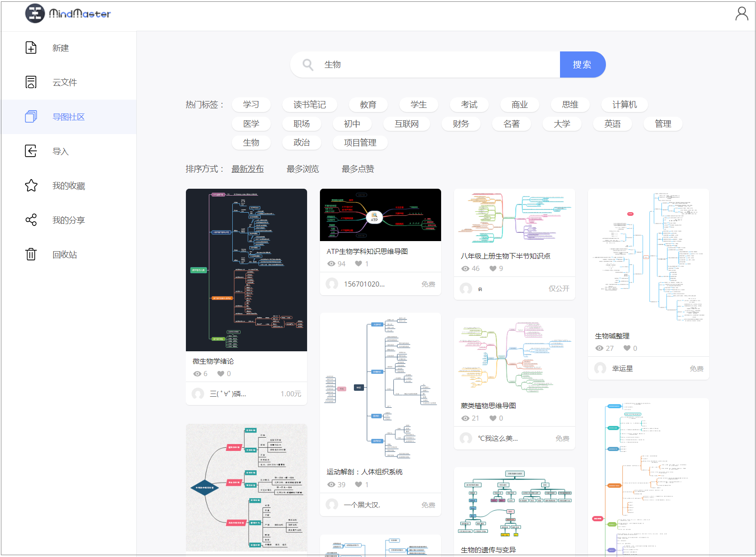
Task: Click the views eye icon on ATP card
Action: tap(331, 264)
